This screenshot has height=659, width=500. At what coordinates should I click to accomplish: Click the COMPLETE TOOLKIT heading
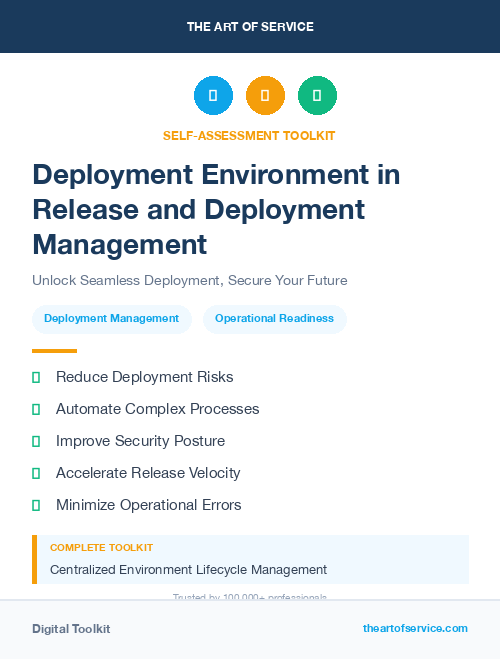[101, 548]
